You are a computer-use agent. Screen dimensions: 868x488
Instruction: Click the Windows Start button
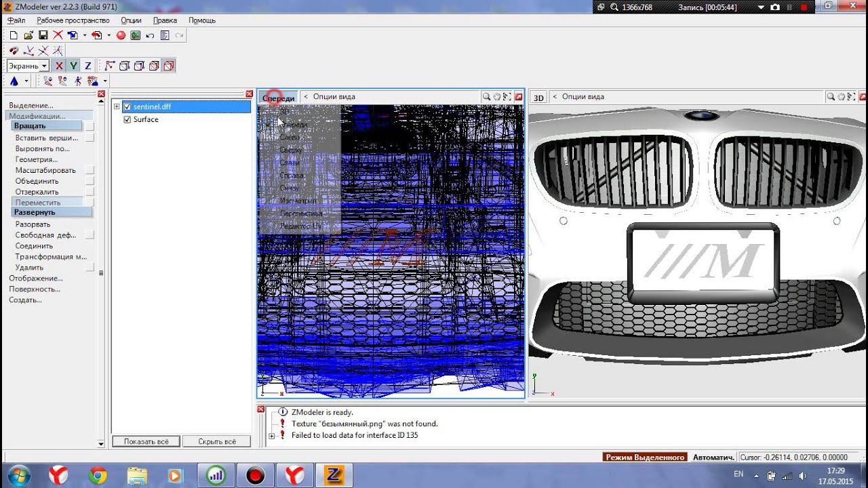point(18,475)
